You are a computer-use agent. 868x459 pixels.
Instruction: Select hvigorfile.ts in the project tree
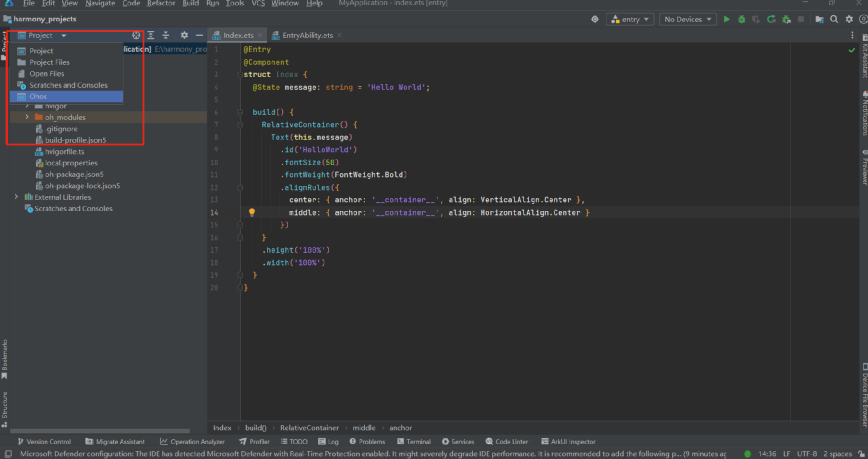point(64,151)
